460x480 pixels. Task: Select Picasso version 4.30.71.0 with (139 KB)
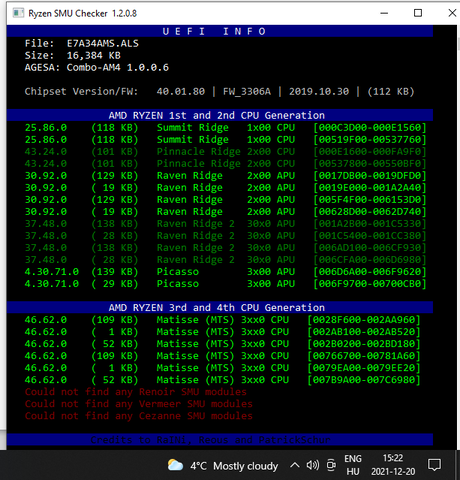click(81, 272)
